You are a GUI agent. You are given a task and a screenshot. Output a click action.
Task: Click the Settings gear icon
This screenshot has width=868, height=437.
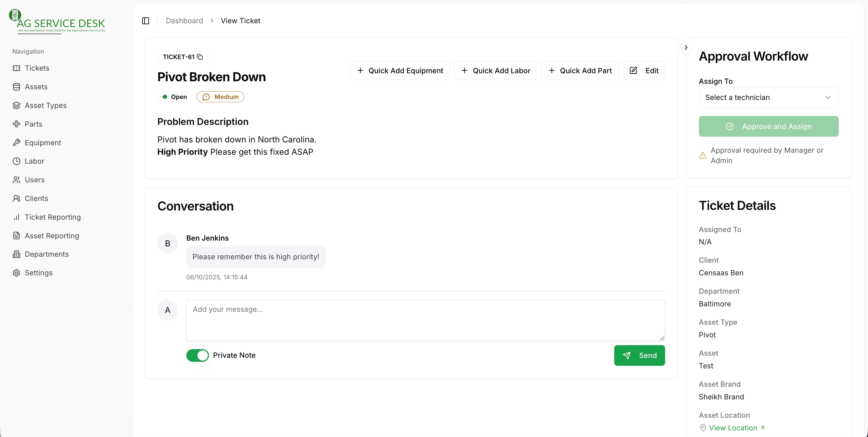(x=16, y=272)
